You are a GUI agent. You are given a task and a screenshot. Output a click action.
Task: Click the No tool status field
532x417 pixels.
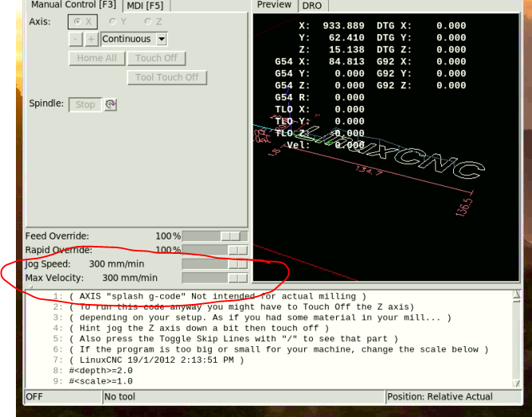pos(244,396)
